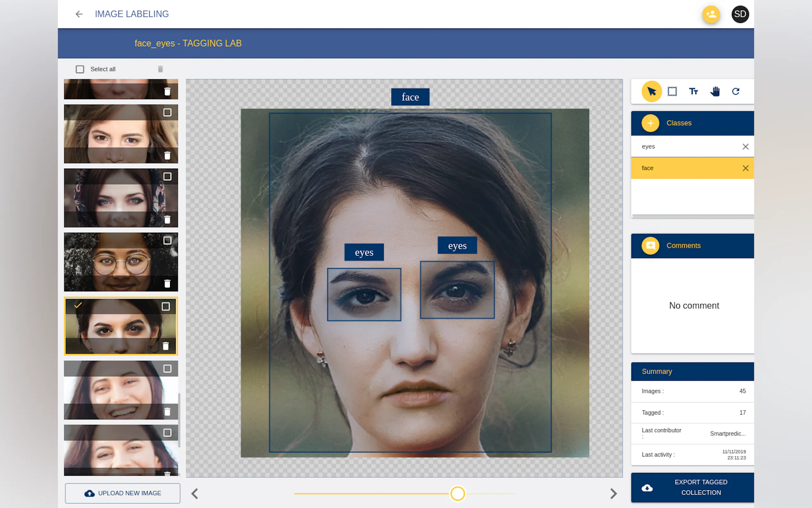Delete the glasses woman thumbnail
This screenshot has width=812, height=508.
167,283
